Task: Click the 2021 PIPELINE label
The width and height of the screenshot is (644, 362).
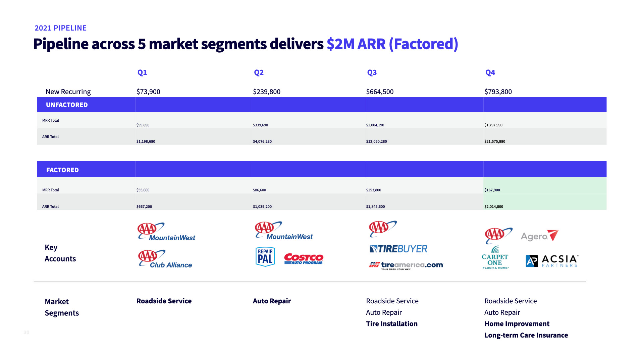Action: [x=60, y=28]
